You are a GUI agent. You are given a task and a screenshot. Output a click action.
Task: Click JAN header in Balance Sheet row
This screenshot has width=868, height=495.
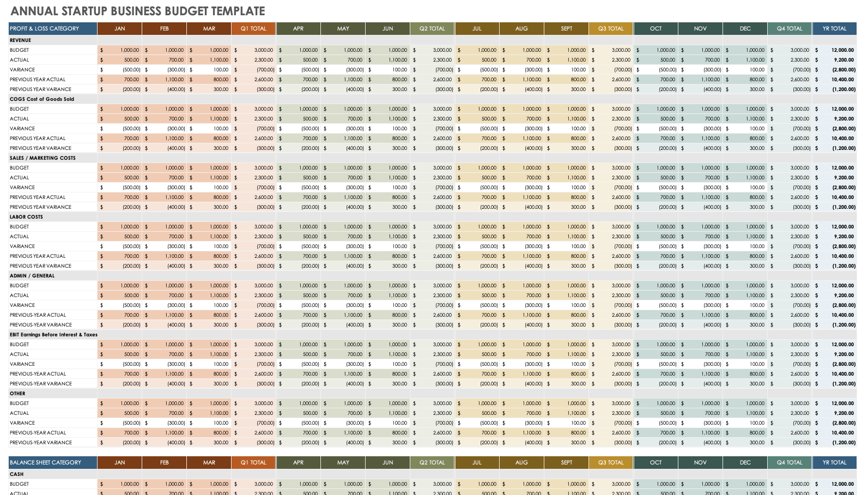pyautogui.click(x=120, y=462)
